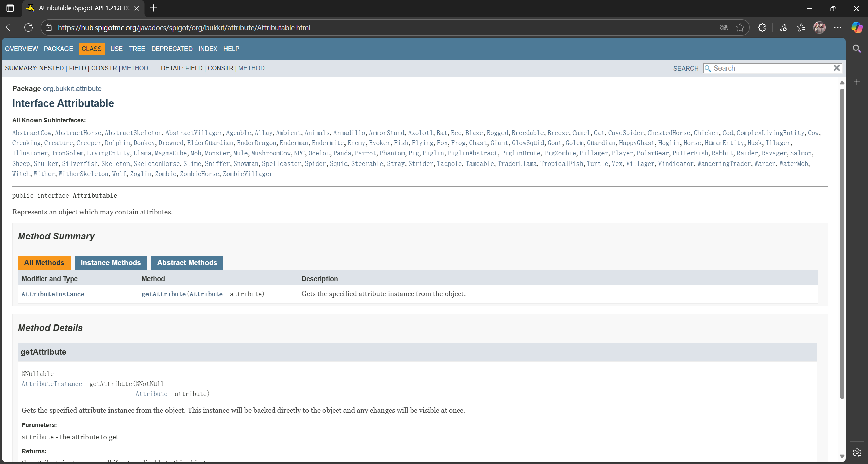
Task: Go back using the arrow icon
Action: point(10,27)
